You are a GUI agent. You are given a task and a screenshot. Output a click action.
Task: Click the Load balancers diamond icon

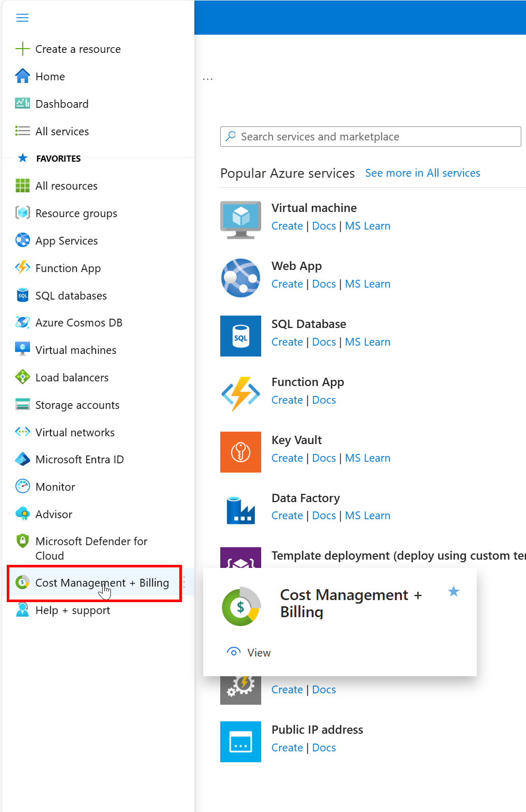tap(22, 377)
